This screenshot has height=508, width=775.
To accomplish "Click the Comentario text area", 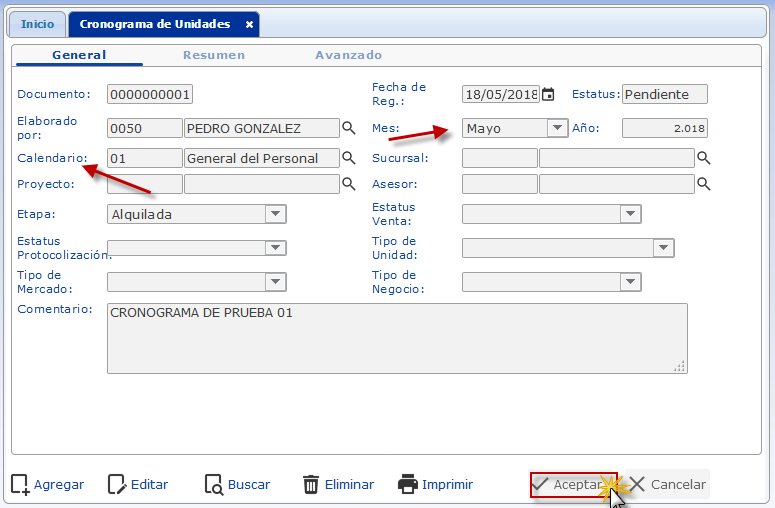I will [397, 338].
